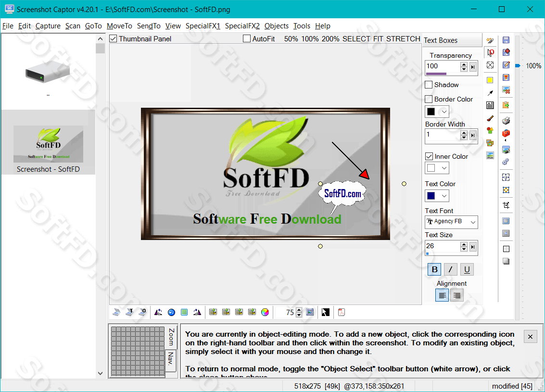Enable the Border Color checkbox
This screenshot has width=545, height=392.
[x=429, y=99]
